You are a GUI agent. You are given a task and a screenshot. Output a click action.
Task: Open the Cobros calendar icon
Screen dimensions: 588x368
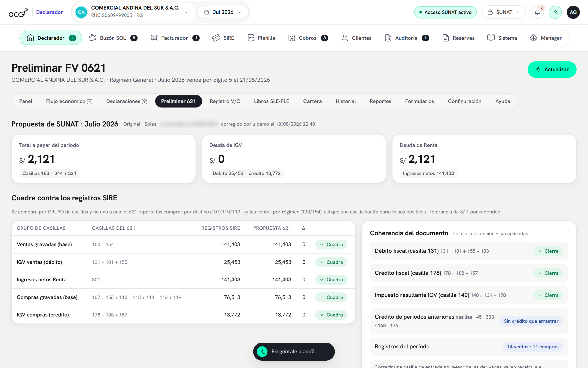coord(292,38)
